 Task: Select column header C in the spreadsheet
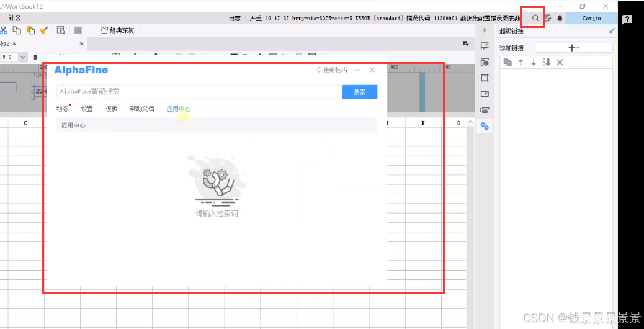click(25, 123)
